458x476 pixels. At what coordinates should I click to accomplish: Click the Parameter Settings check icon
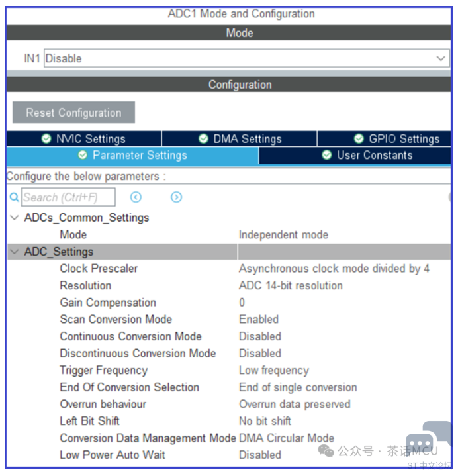pos(82,155)
